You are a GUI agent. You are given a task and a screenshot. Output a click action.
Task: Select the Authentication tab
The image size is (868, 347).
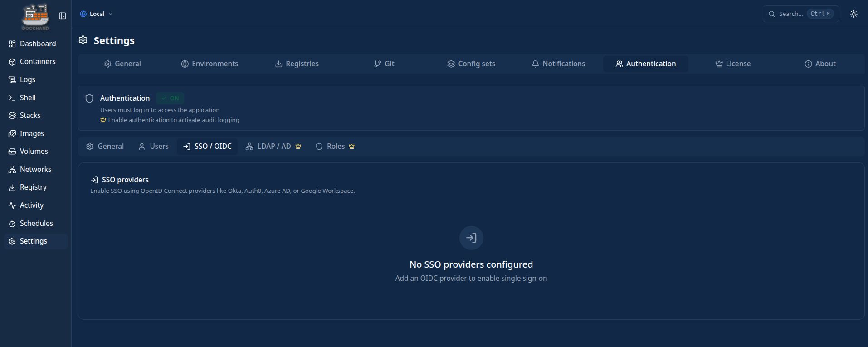click(646, 64)
